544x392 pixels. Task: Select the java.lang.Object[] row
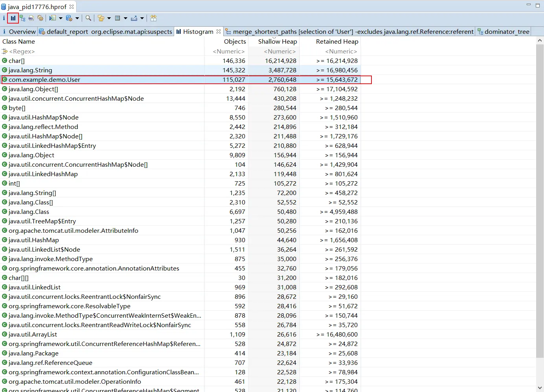pos(180,89)
